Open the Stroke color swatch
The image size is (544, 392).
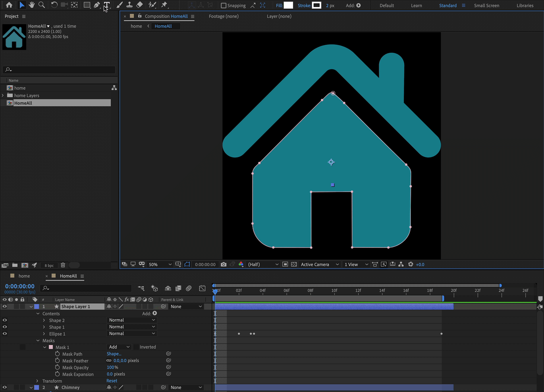316,5
